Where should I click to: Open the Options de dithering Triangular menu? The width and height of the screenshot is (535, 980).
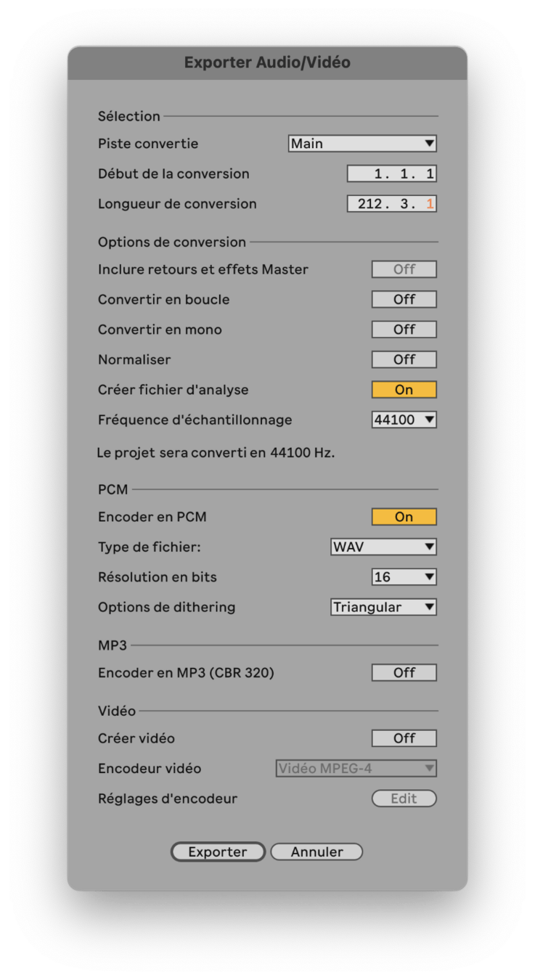383,607
